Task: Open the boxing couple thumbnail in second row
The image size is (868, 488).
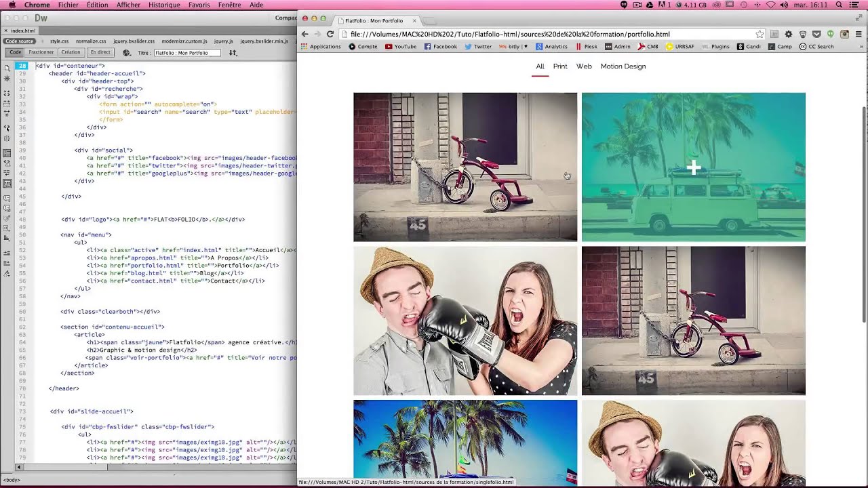Action: point(465,321)
